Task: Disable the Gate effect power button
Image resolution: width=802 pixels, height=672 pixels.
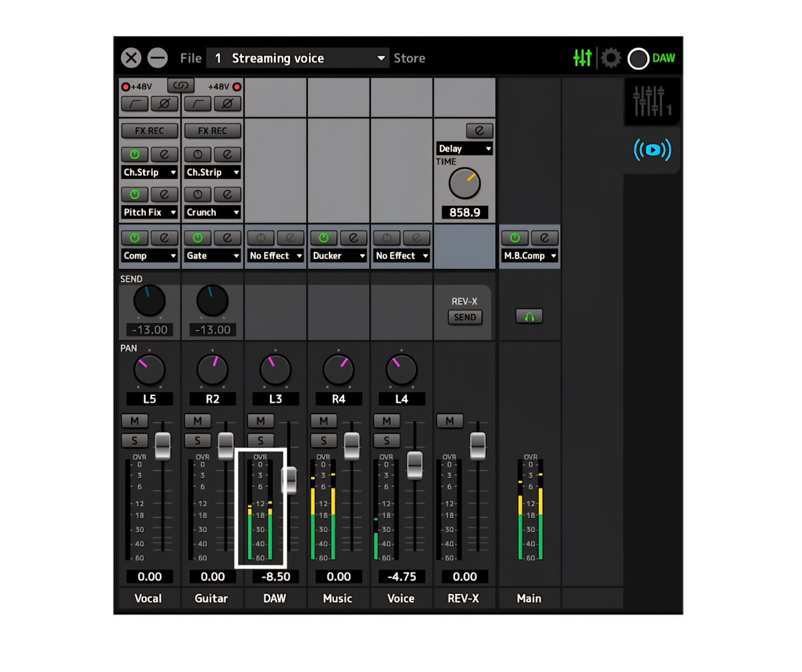Action: point(198,238)
